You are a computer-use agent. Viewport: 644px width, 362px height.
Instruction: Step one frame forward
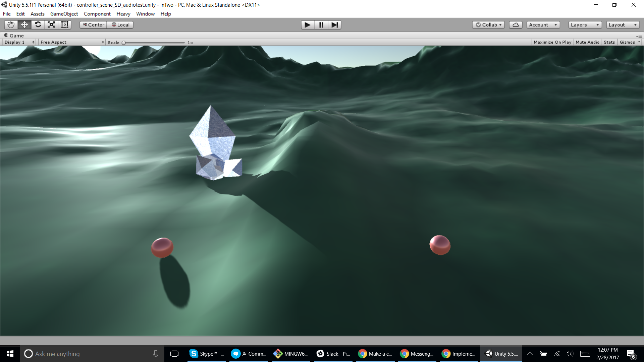[x=334, y=25]
